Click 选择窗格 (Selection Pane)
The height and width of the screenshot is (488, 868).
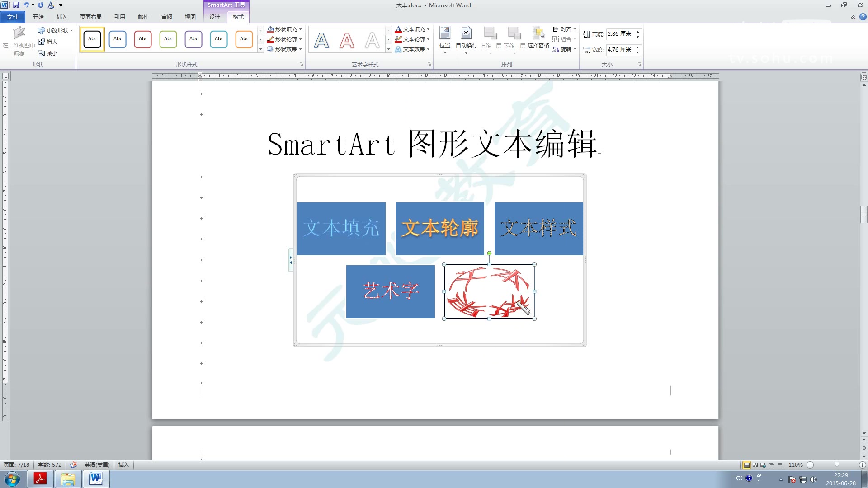point(538,38)
